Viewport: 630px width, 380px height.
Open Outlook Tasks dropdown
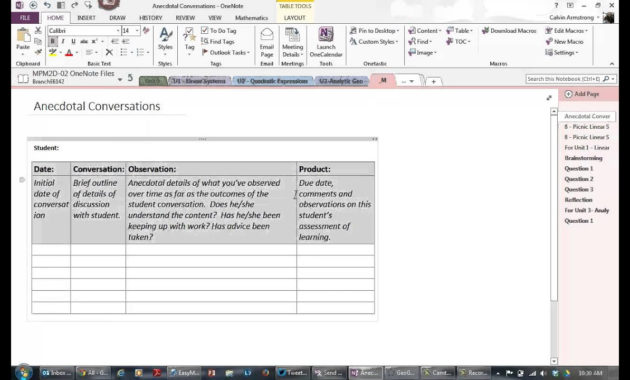[x=225, y=52]
